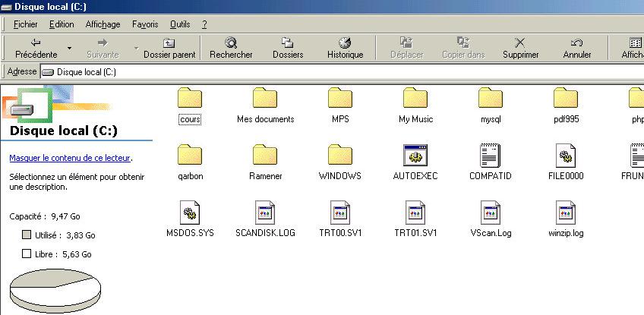This screenshot has width=644, height=315.
Task: Open the Affichage menu
Action: tap(103, 24)
